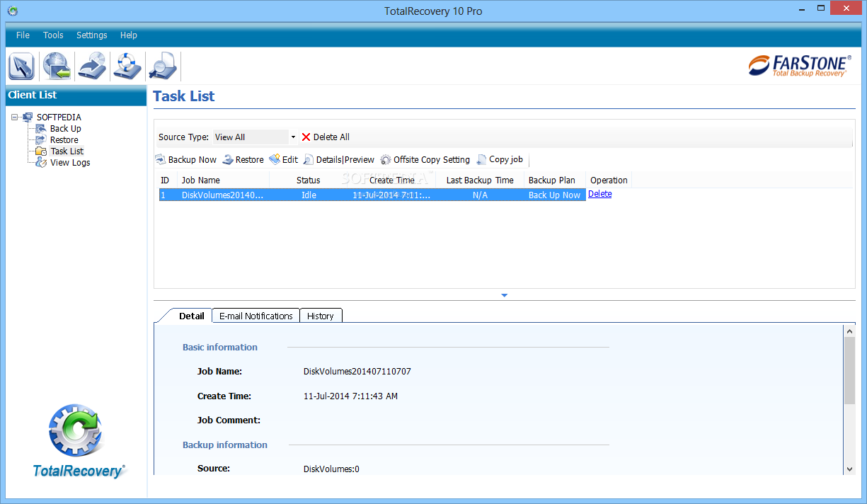Click the Task List tree item icon
Screen dimensions: 867x504
[x=41, y=151]
